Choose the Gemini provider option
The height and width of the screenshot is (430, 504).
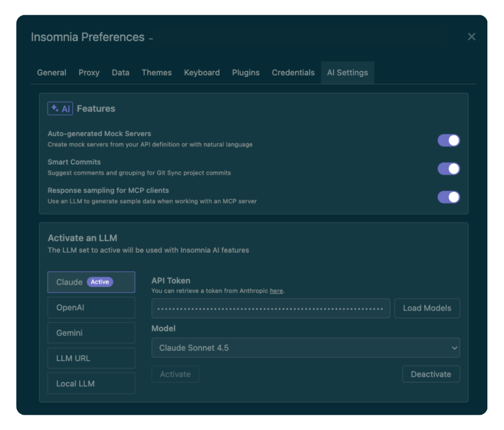pyautogui.click(x=91, y=333)
